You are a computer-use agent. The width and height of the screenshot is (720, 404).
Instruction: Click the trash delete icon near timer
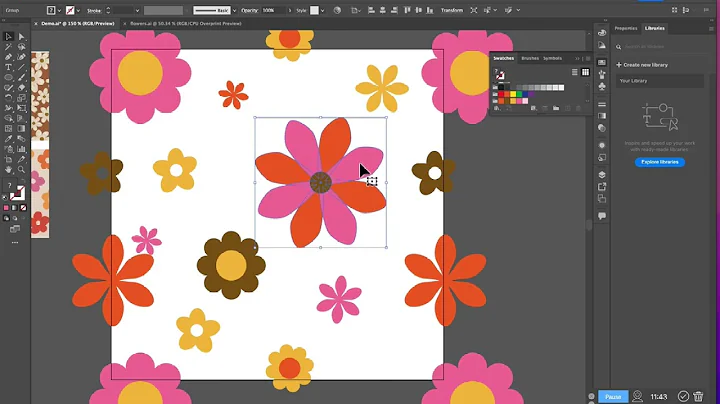click(x=698, y=396)
